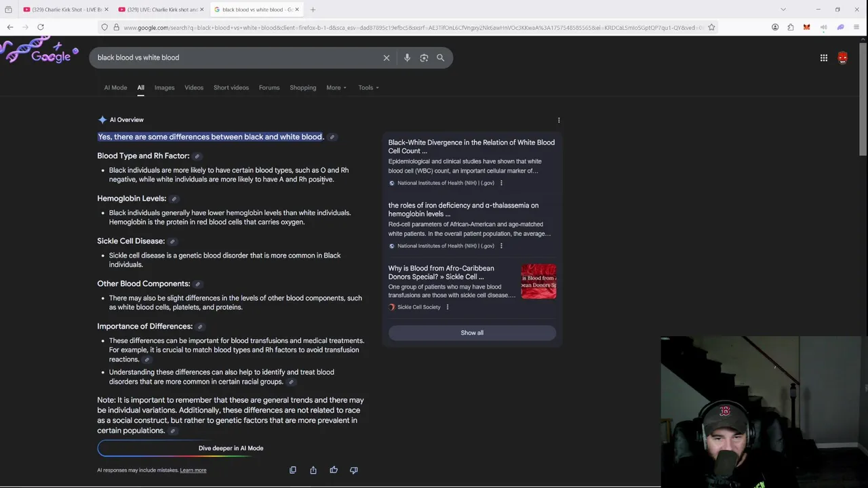868x488 pixels.
Task: Open 'Black-White Divergence' NIH source link
Action: pos(471,146)
